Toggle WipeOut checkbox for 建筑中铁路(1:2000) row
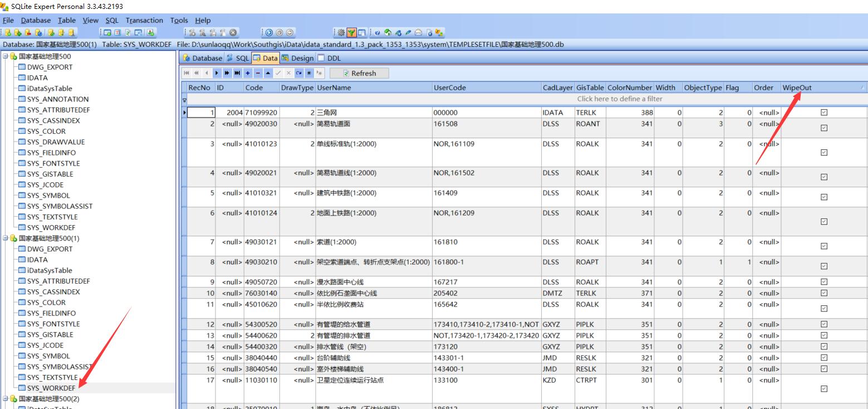Screen dimensions: 868x409 824,197
